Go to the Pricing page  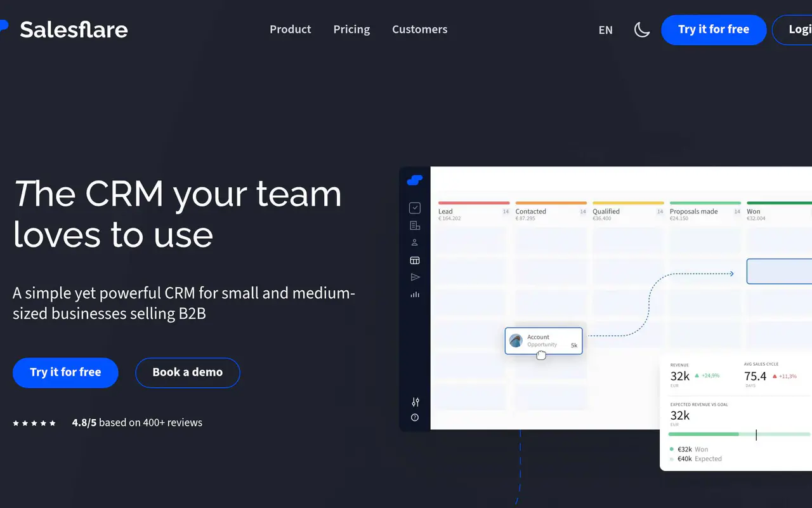pyautogui.click(x=351, y=29)
